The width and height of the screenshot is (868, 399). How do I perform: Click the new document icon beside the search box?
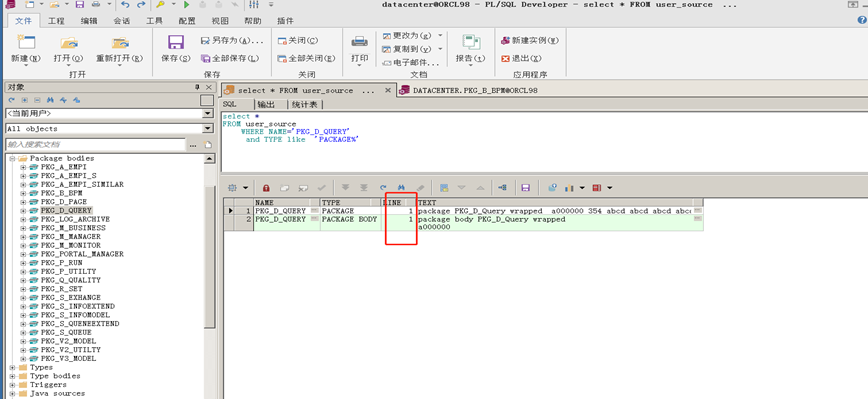(x=208, y=145)
